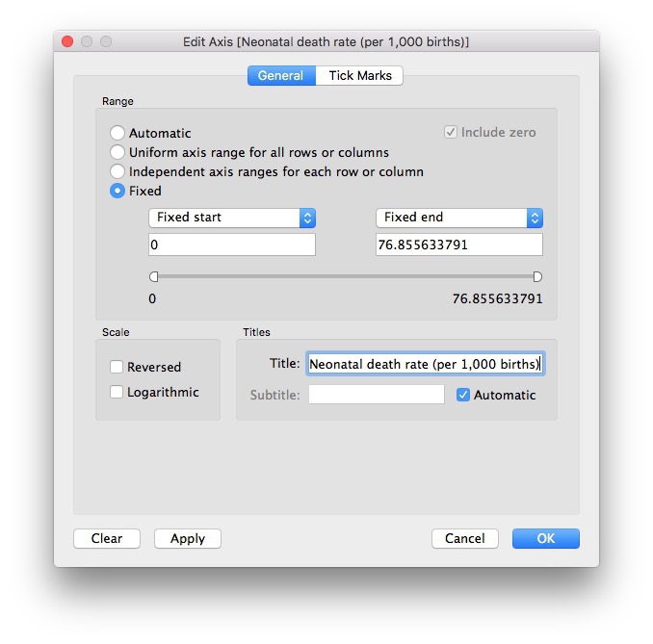Select the Fixed range radio button
The width and height of the screenshot is (653, 644).
click(x=118, y=191)
